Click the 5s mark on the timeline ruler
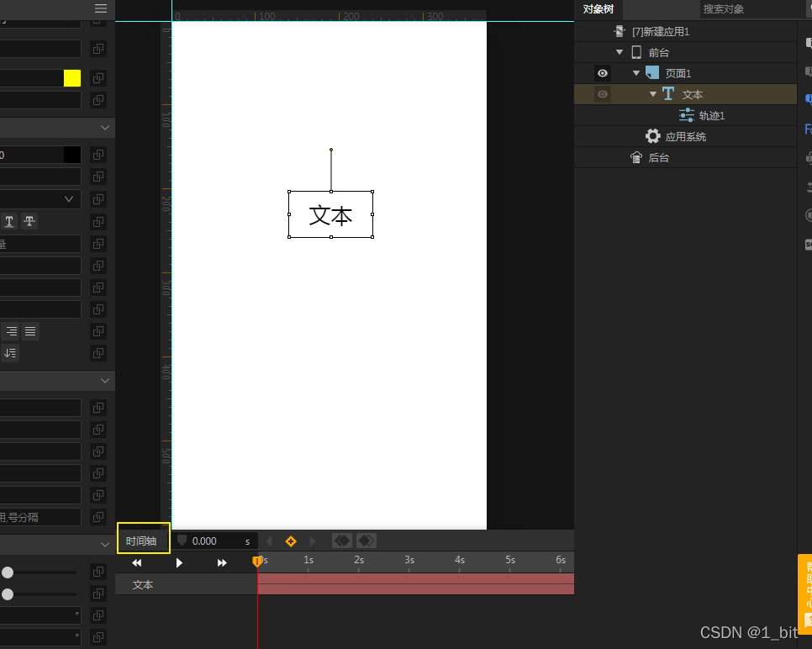 [510, 561]
